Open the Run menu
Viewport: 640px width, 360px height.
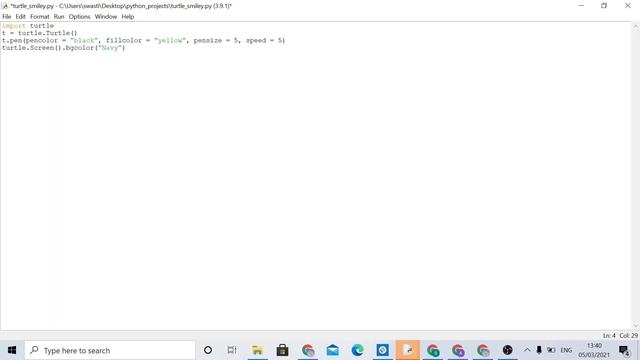(x=59, y=17)
